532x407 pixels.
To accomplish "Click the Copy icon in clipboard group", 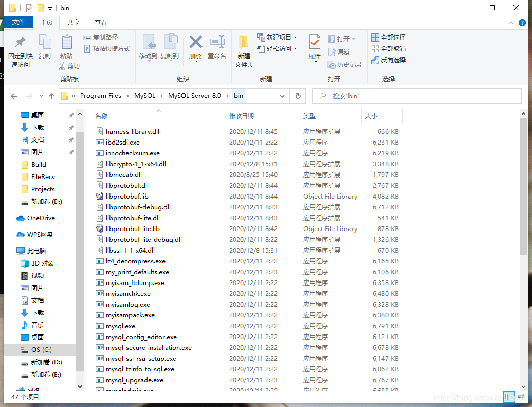I will pyautogui.click(x=45, y=42).
